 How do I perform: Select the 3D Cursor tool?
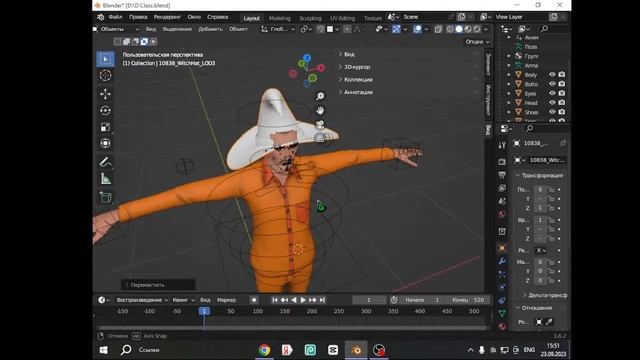point(105,76)
